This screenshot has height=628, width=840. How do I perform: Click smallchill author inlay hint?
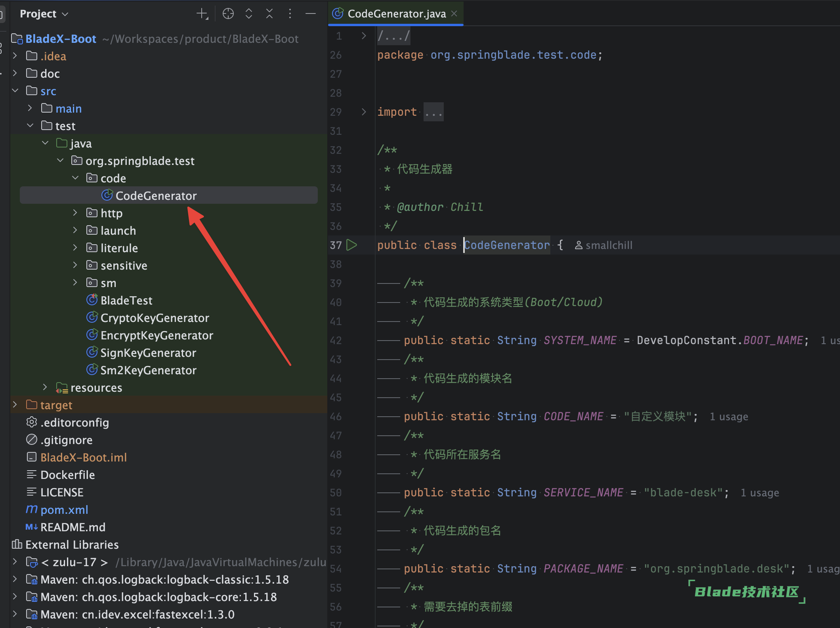(604, 245)
